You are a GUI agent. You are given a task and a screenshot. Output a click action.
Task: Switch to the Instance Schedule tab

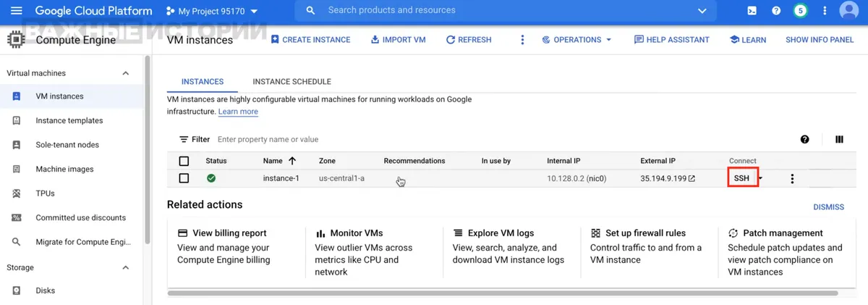pyautogui.click(x=292, y=82)
